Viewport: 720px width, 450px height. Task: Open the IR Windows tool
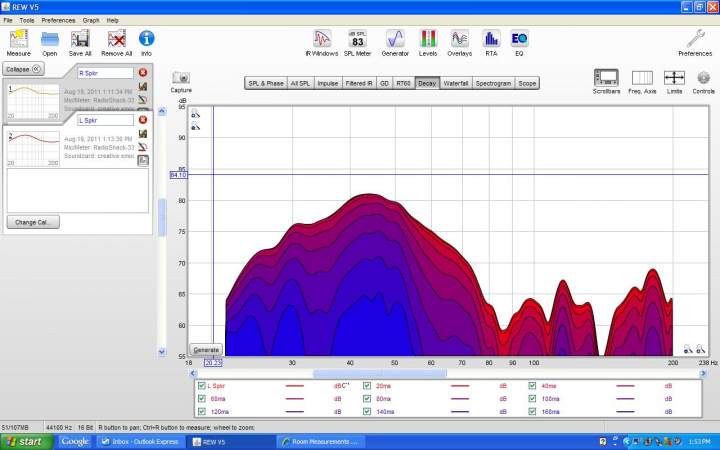(x=322, y=39)
